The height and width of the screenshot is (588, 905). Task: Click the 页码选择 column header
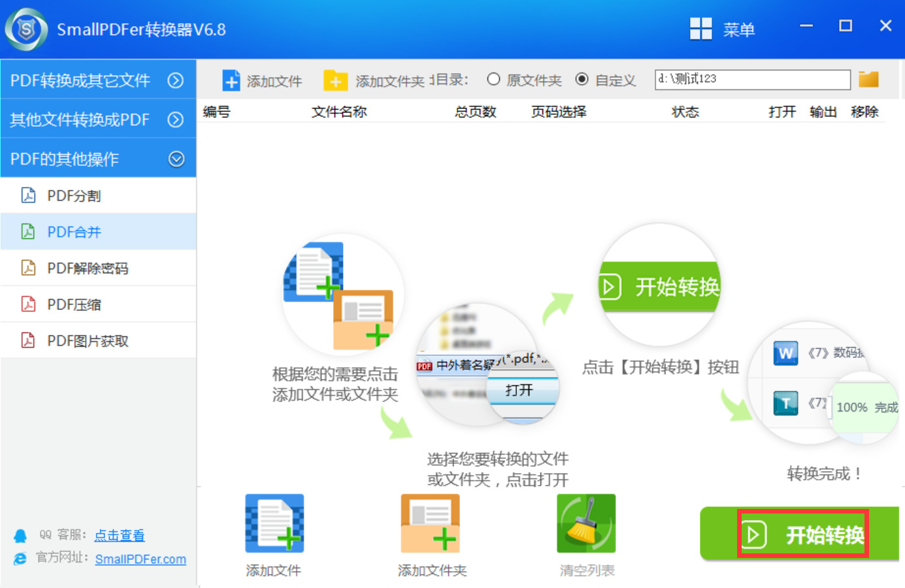tap(559, 112)
